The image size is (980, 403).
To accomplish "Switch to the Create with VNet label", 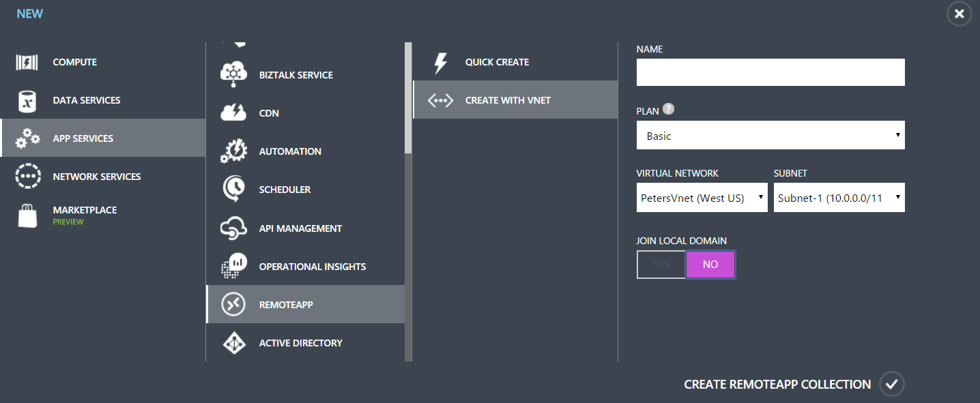I will 508,100.
